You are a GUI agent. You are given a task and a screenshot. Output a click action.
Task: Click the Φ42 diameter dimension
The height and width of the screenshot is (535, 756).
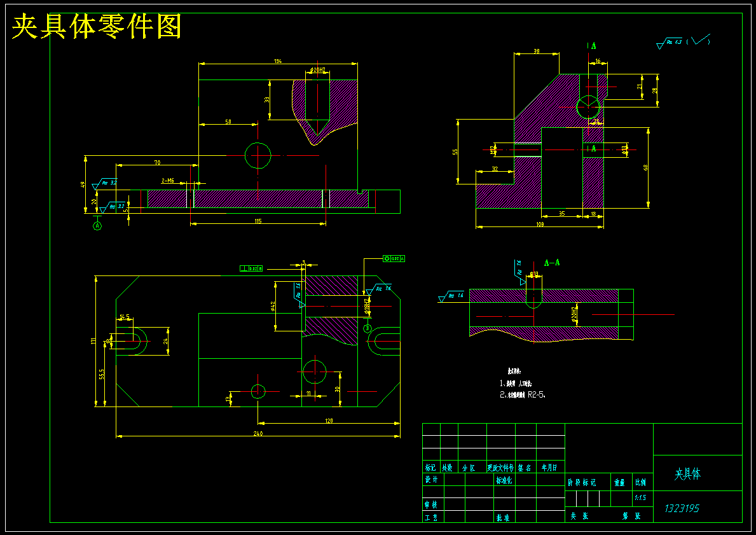(272, 306)
